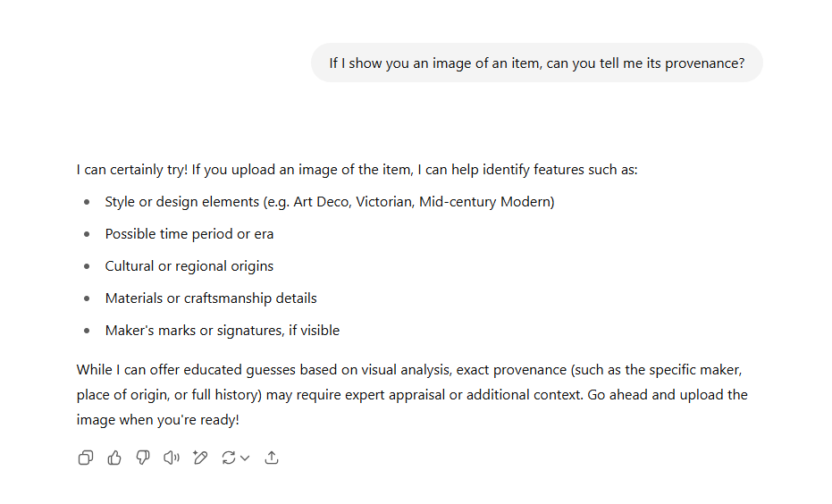Click the "Cultural or regional origins" bullet
Screen dimensions: 832x504
click(x=189, y=266)
